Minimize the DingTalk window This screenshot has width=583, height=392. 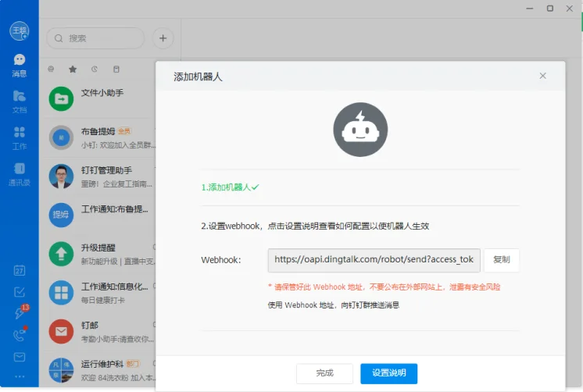[530, 8]
